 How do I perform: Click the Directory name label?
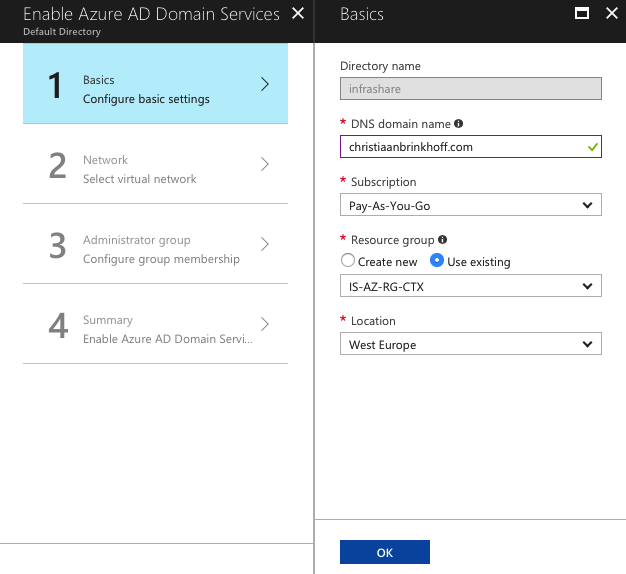(x=380, y=66)
